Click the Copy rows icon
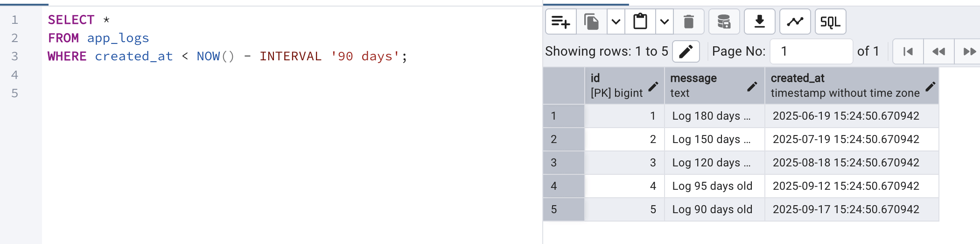 pyautogui.click(x=591, y=22)
